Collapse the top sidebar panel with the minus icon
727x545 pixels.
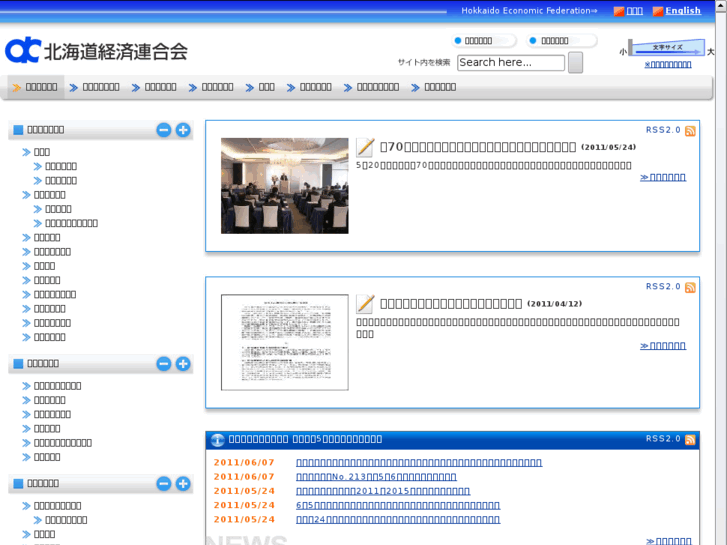[164, 130]
